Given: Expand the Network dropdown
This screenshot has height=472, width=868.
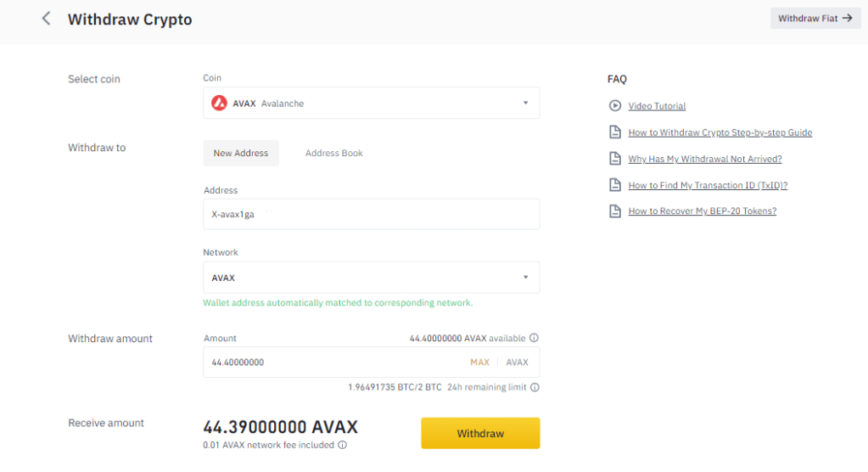Looking at the screenshot, I should (525, 278).
